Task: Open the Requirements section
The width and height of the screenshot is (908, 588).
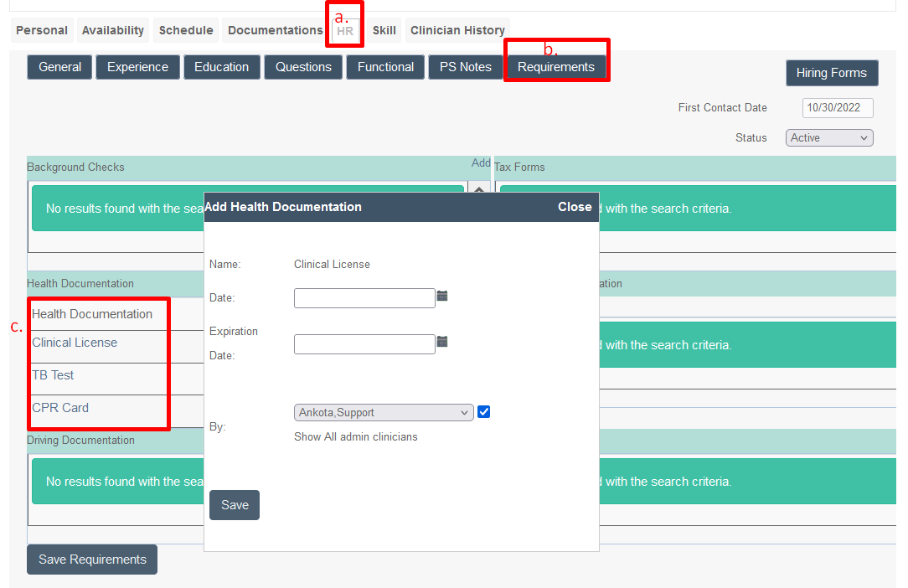Action: (x=556, y=67)
